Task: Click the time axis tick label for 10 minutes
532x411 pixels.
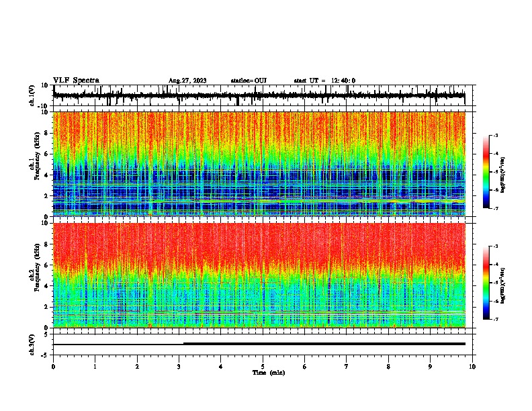Action: click(x=472, y=367)
